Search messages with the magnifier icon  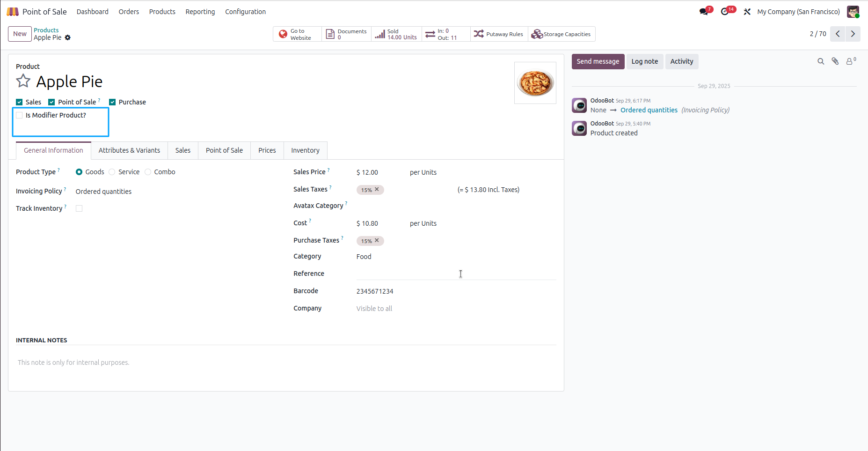(821, 61)
